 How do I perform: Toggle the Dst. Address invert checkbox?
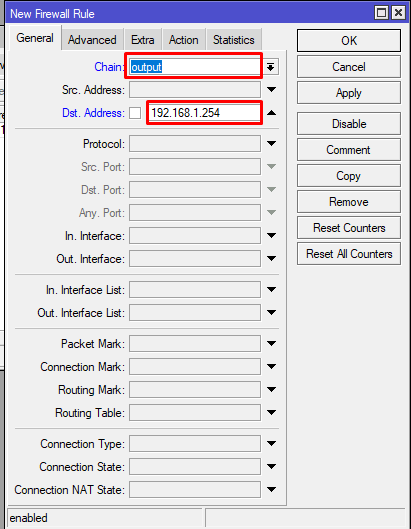(x=135, y=113)
